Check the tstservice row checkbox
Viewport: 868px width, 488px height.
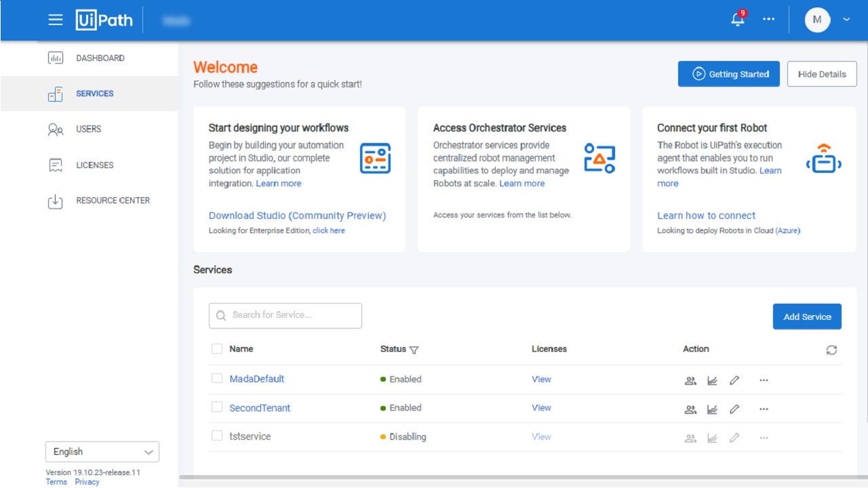[x=217, y=436]
